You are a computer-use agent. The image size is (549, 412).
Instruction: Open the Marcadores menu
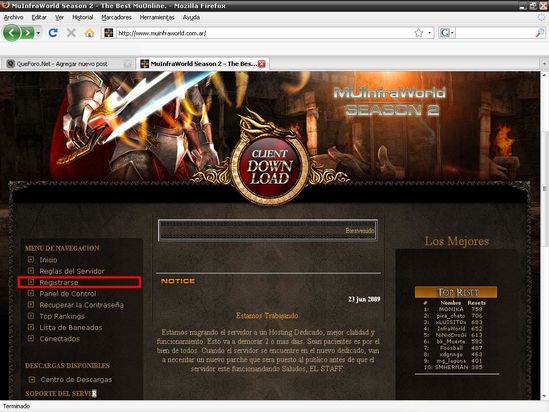[x=116, y=17]
